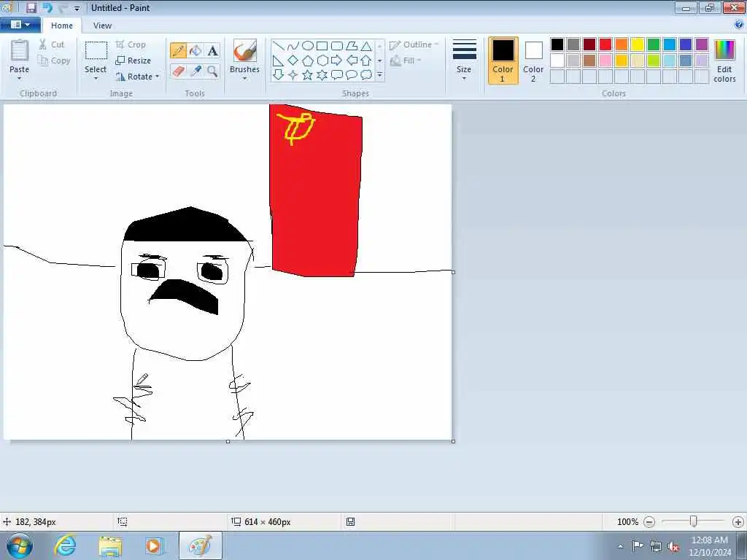This screenshot has width=747, height=560.
Task: Click the Resize button
Action: tap(133, 61)
